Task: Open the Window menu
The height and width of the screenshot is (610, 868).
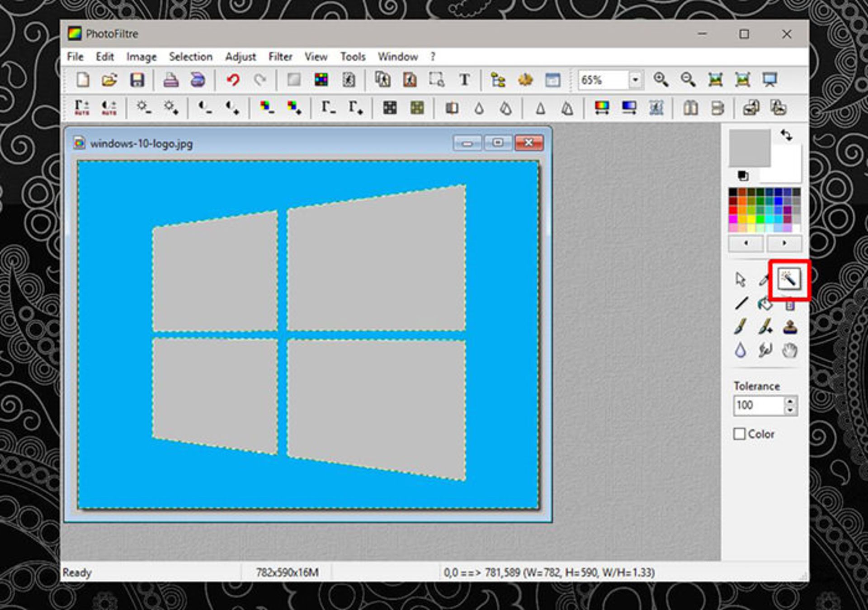Action: click(x=398, y=57)
